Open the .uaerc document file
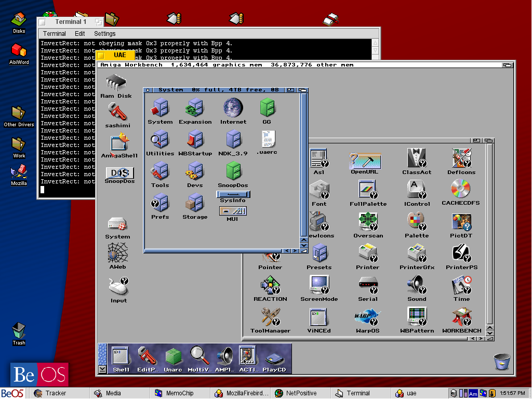Image resolution: width=532 pixels, height=399 pixels. click(x=268, y=139)
